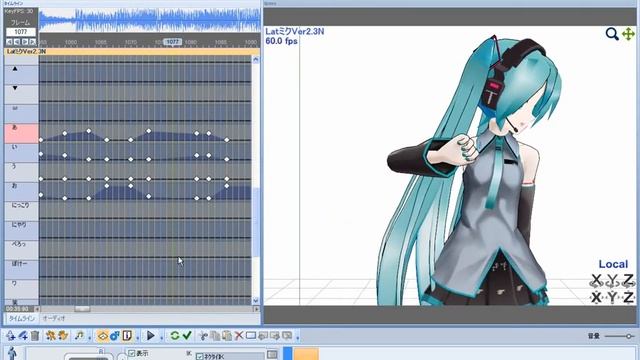Screen dimensions: 640x360
Task: Jump to the first frame button
Action: pyautogui.click(x=9, y=42)
